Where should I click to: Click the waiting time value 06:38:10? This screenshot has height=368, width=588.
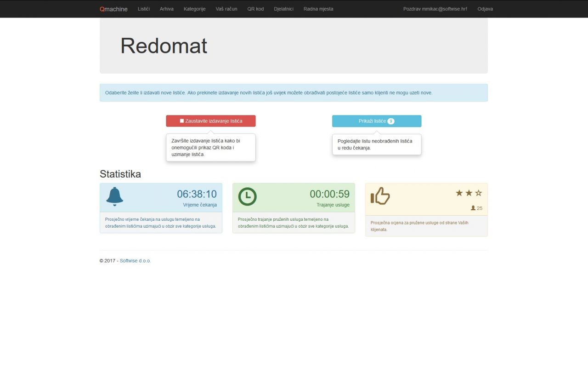tap(197, 194)
